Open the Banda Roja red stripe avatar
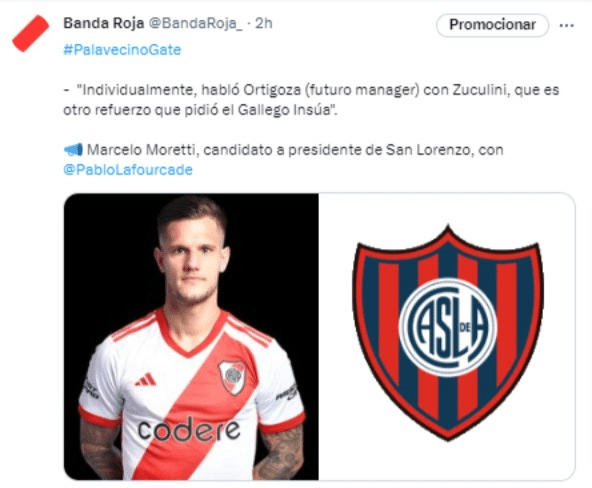Viewport: 592px width, 488px height. click(x=31, y=33)
